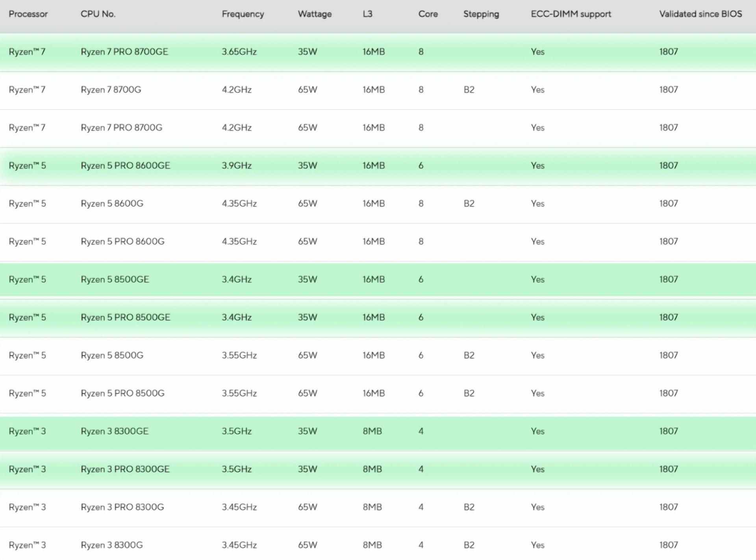Click Ryzen™ 5 in the 3.9GHz row
This screenshot has width=756, height=560.
(x=27, y=166)
